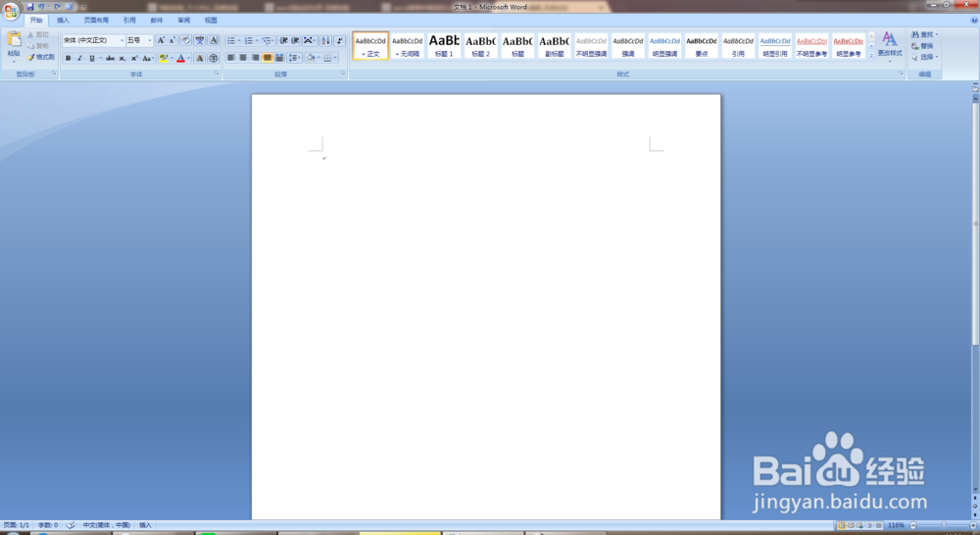This screenshot has width=980, height=535.
Task: Click the enclosed character circle icon
Action: pos(213,58)
